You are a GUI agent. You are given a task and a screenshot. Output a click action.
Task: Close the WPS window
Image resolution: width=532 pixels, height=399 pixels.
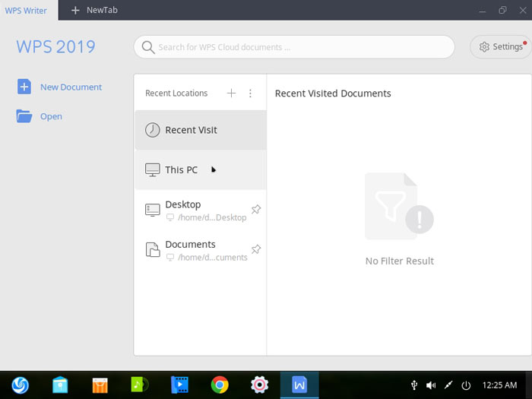[x=523, y=10]
